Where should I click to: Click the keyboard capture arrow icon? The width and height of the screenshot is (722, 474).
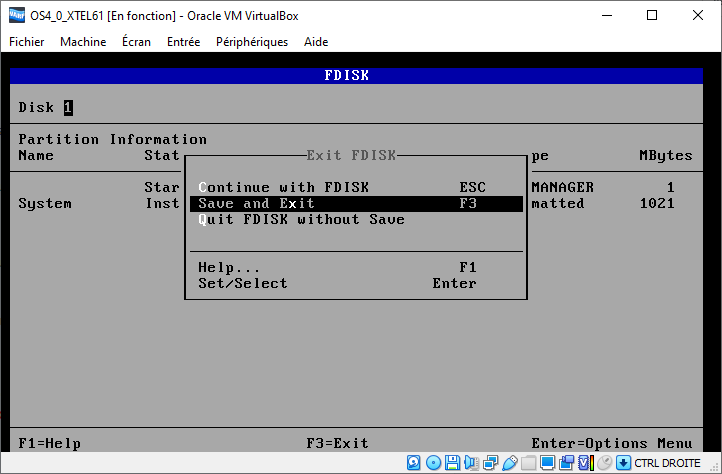(x=623, y=463)
